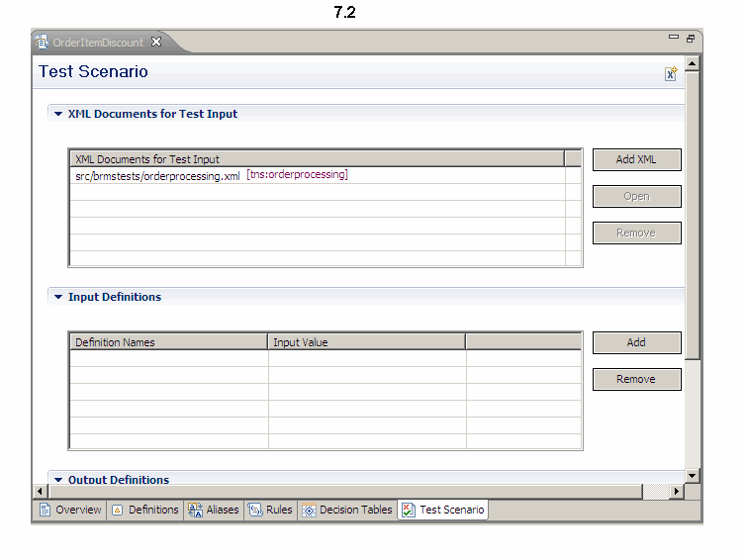Screen dimensions: 745x560
Task: Minimize the editor pane
Action: [674, 38]
